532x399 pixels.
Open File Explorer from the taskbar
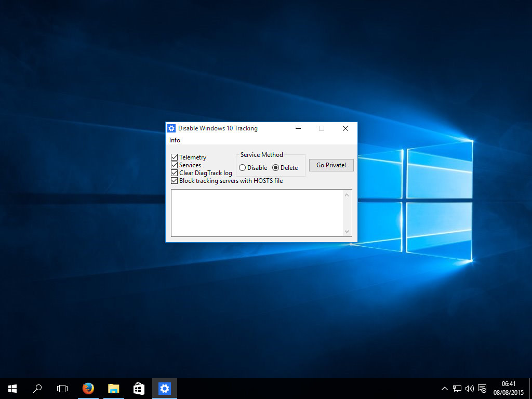[113, 388]
